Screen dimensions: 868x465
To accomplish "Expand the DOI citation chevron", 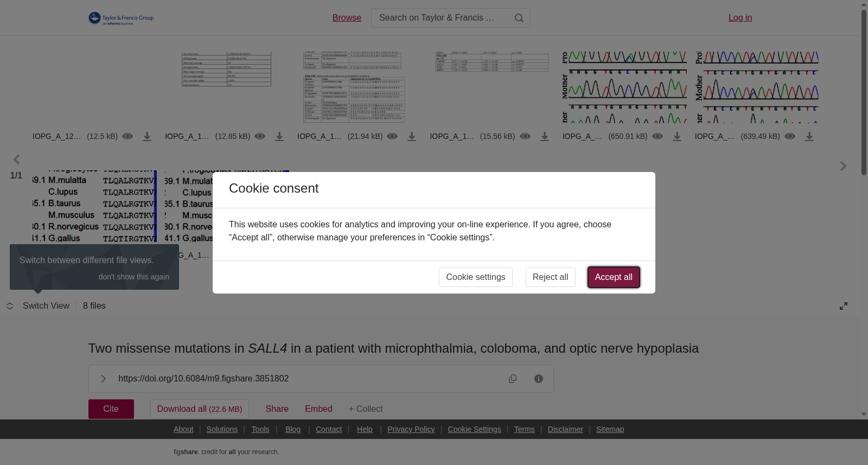I will [104, 379].
